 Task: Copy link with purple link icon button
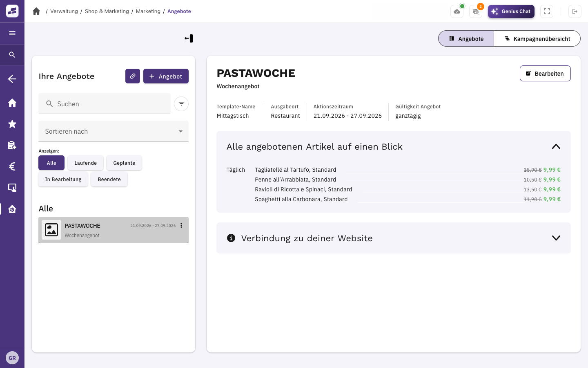(x=133, y=76)
